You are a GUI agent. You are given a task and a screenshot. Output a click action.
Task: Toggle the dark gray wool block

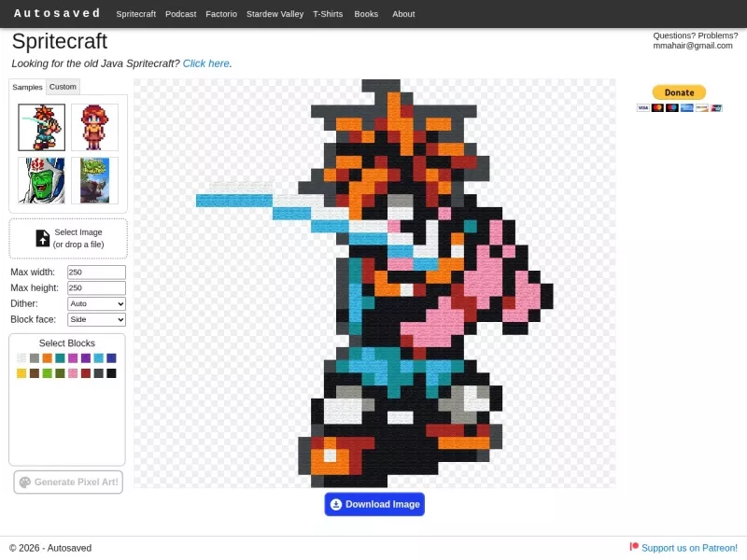tap(99, 373)
